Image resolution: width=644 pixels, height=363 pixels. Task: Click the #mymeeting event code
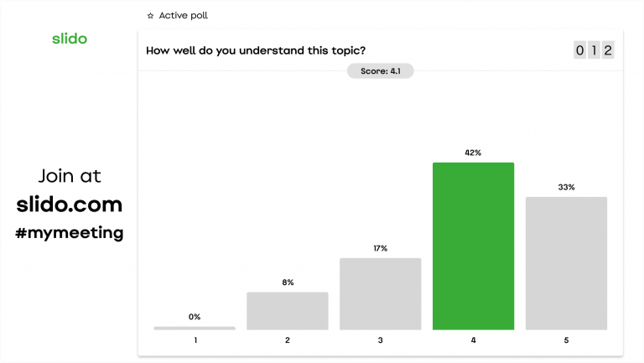(69, 232)
